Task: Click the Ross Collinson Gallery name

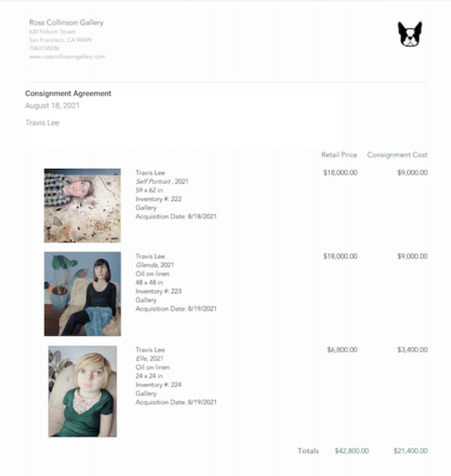Action: pyautogui.click(x=67, y=23)
